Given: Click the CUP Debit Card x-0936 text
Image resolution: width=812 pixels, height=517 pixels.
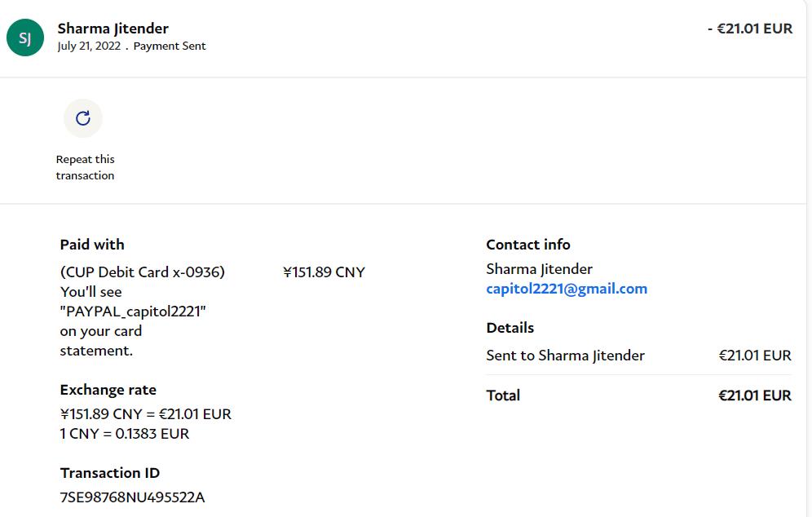Looking at the screenshot, I should [143, 272].
